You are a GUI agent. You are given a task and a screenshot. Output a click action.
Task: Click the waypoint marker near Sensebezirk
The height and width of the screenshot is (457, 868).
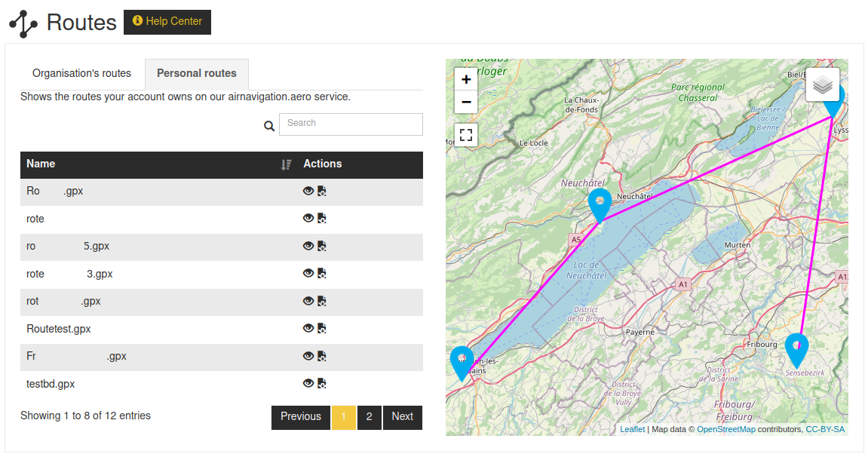(x=796, y=349)
